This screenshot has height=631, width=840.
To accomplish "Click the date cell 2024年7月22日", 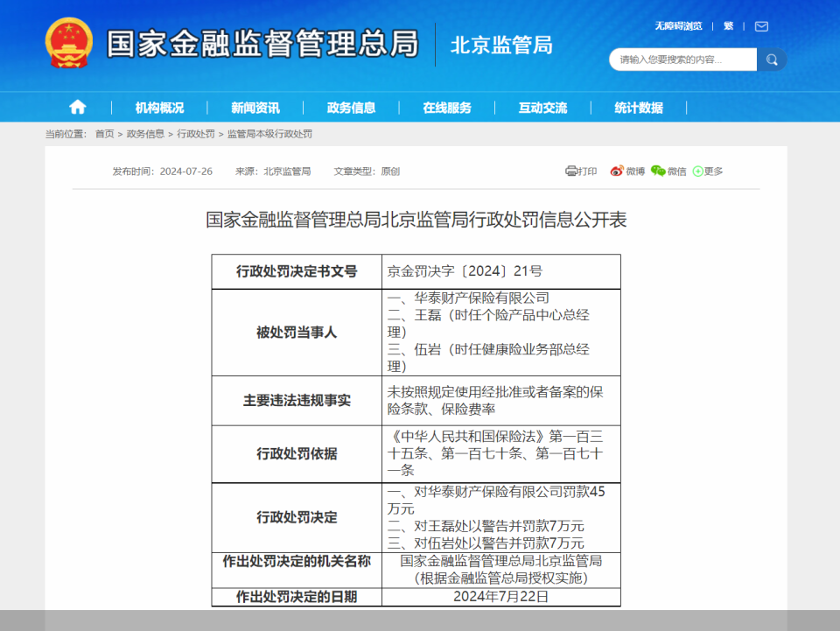I will coord(501,597).
